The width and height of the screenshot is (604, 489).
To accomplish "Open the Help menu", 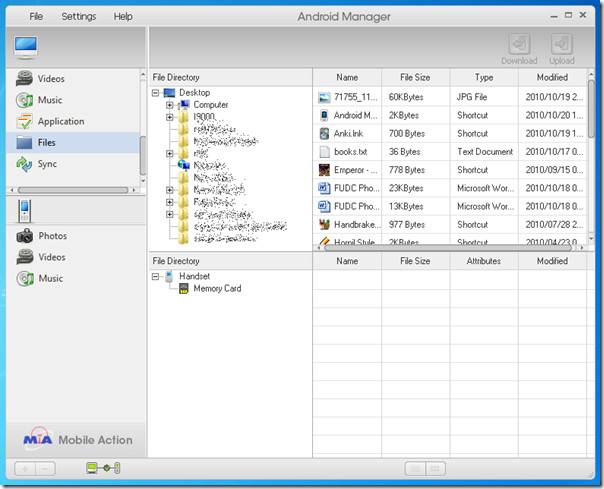I will click(x=123, y=17).
